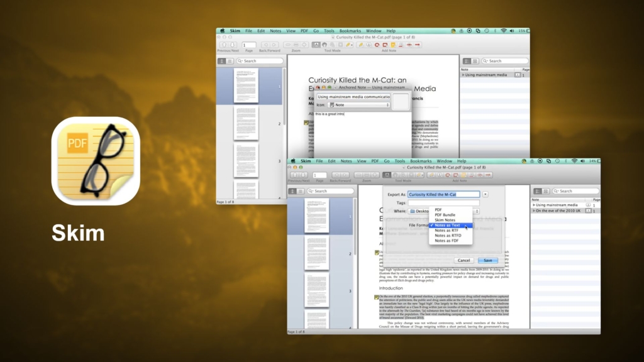Click the Tags field in export dialog
This screenshot has height=362, width=644.
point(443,203)
